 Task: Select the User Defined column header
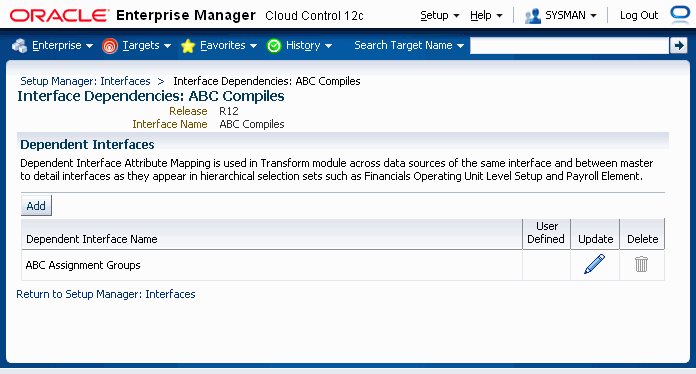546,233
